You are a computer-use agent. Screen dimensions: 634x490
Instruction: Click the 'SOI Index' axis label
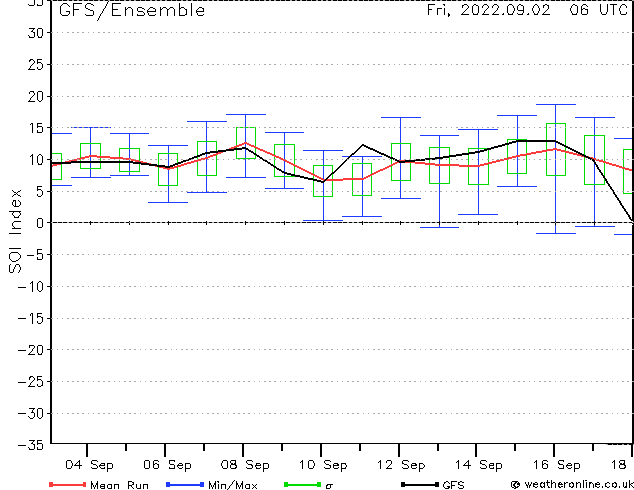pyautogui.click(x=15, y=231)
